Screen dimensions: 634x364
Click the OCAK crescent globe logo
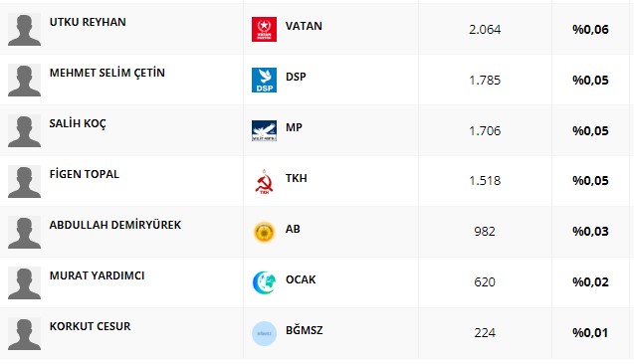tap(264, 282)
